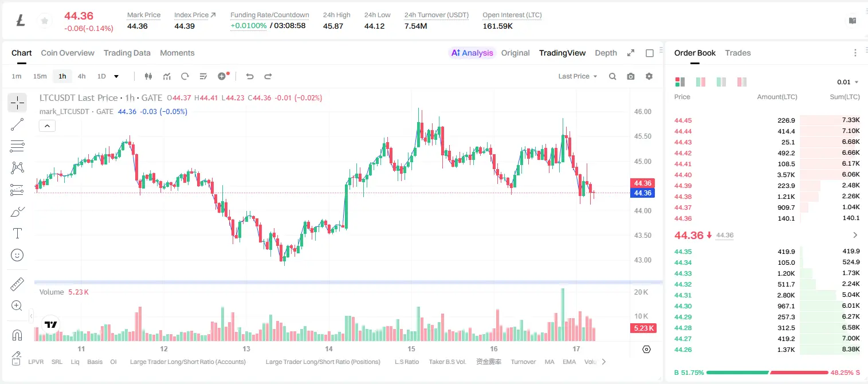868x384 pixels.
Task: Open the 0.01 price precision dropdown
Action: [x=847, y=82]
